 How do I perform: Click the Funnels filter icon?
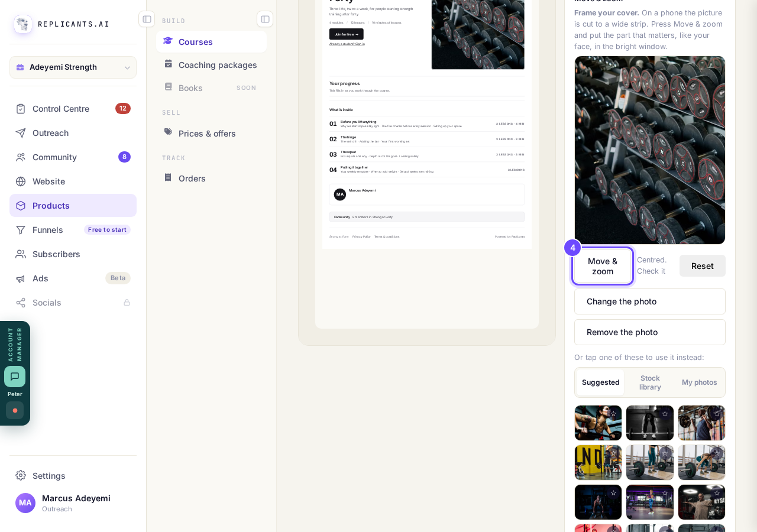click(21, 230)
